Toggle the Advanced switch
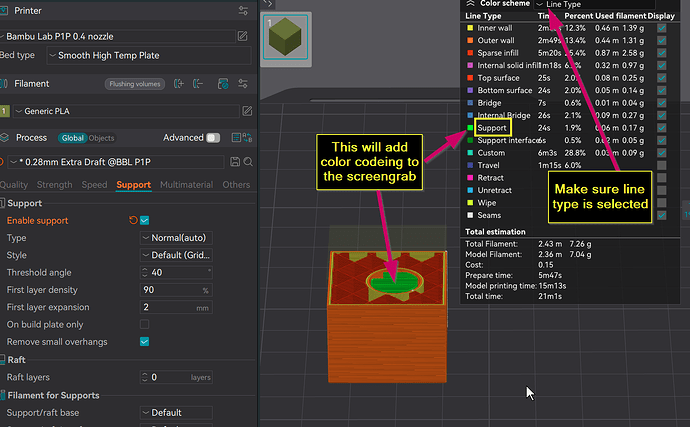Screen dimensions: 690x427 [213, 138]
